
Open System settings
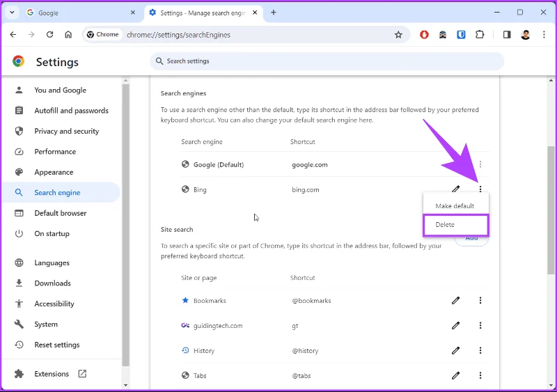coord(61,324)
